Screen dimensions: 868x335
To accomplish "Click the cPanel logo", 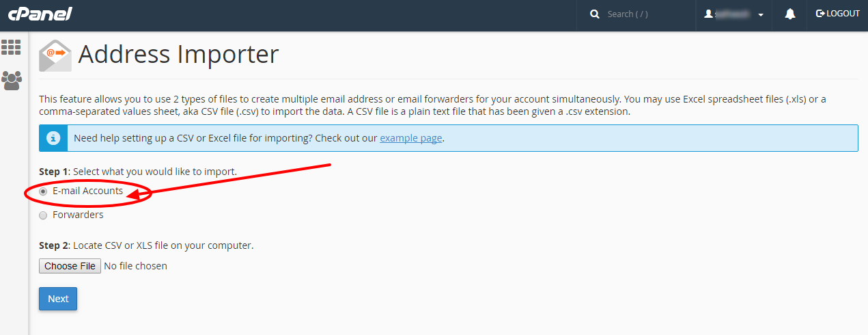I will click(x=40, y=14).
